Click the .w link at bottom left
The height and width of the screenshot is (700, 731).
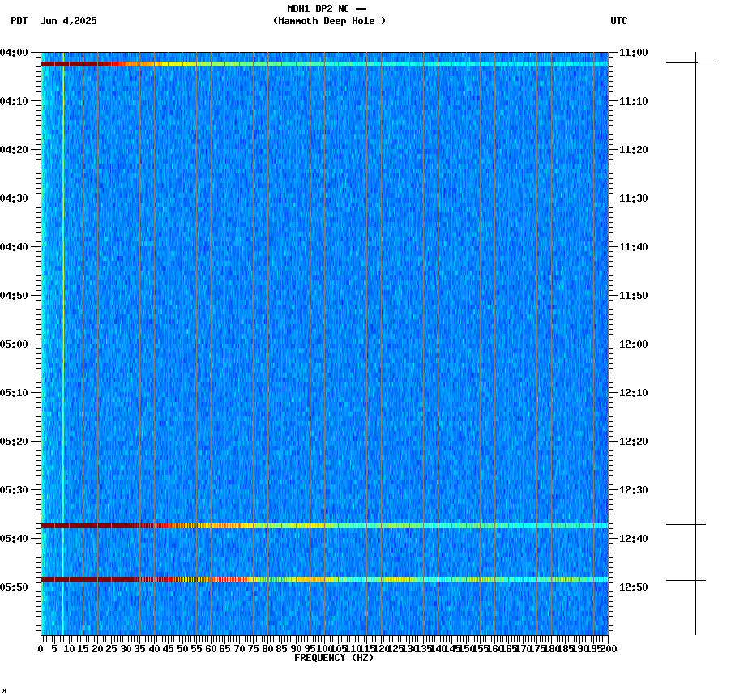(6, 693)
